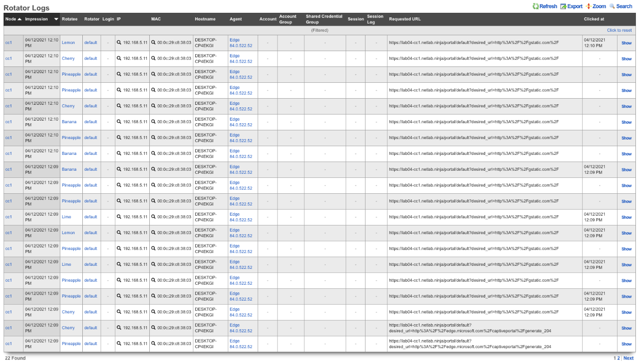The width and height of the screenshot is (639, 364).
Task: Open the Cherry link in the row with a Clicked-at time
Action: [x=68, y=312]
